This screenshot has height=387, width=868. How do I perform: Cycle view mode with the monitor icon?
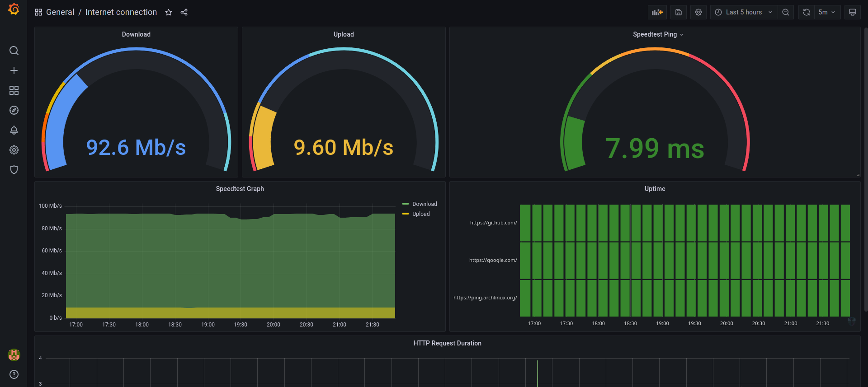point(853,12)
